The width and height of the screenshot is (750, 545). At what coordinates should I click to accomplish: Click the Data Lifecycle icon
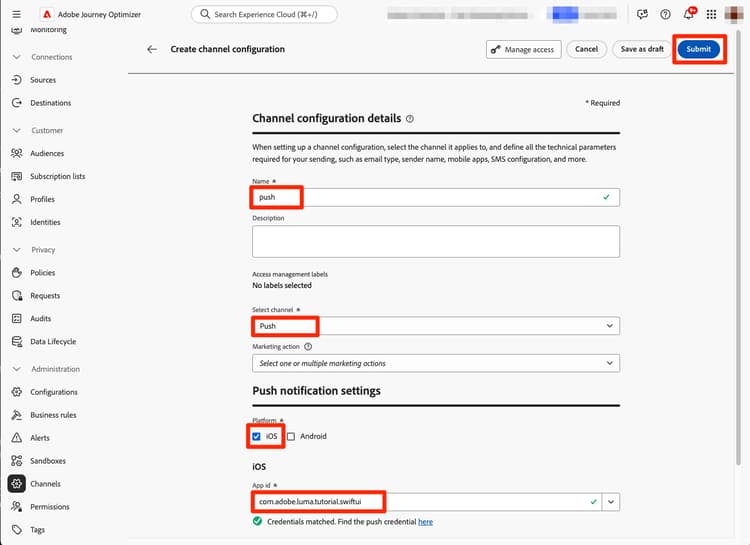17,341
